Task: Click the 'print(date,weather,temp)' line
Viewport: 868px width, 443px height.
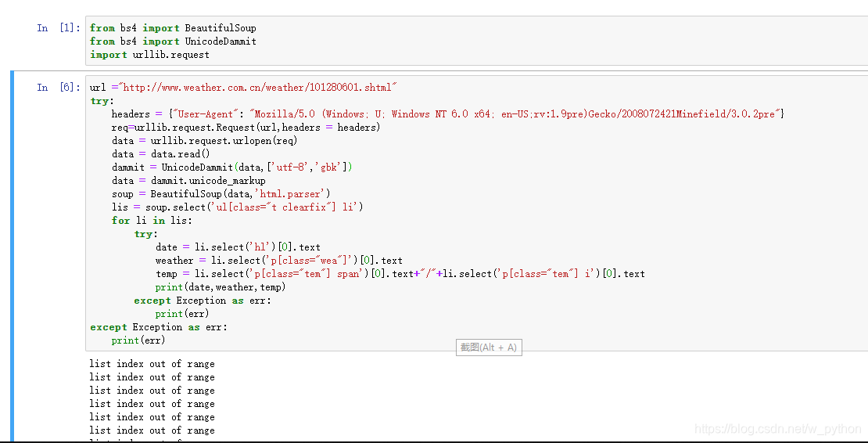Action: (221, 286)
